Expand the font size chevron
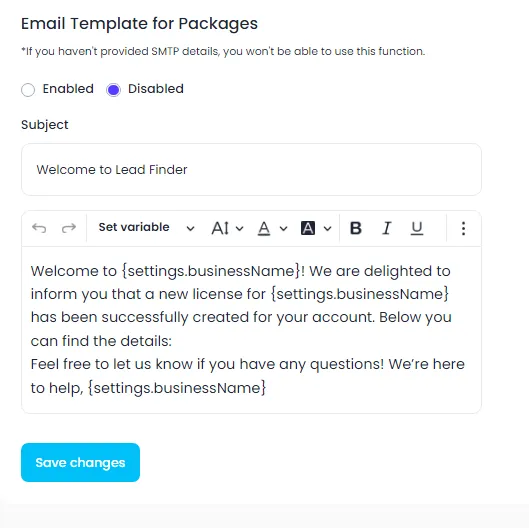 tap(240, 229)
